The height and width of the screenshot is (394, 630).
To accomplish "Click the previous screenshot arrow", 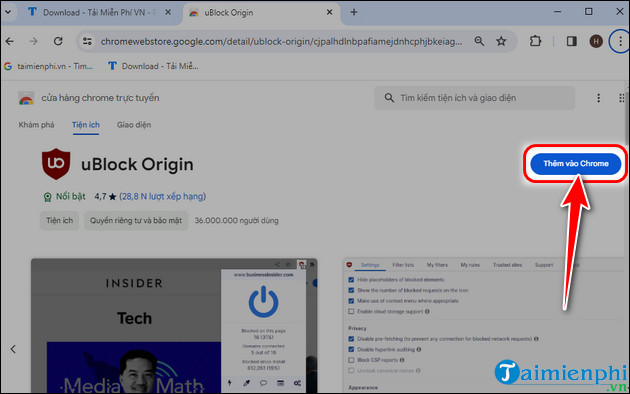I will pyautogui.click(x=13, y=349).
